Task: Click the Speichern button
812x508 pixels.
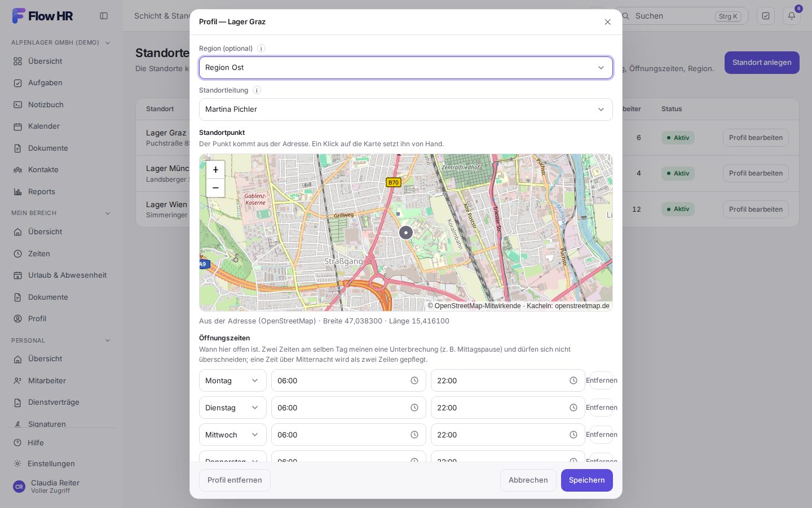Action: (x=587, y=480)
